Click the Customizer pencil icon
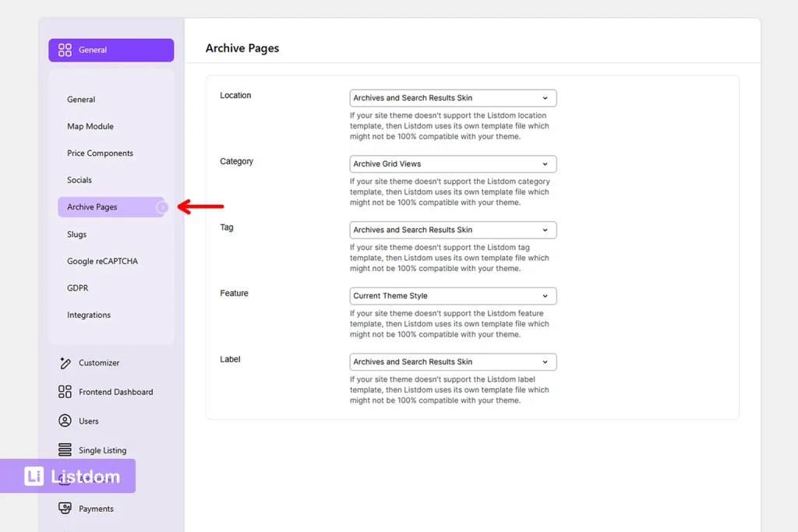The width and height of the screenshot is (798, 532). pyautogui.click(x=65, y=363)
